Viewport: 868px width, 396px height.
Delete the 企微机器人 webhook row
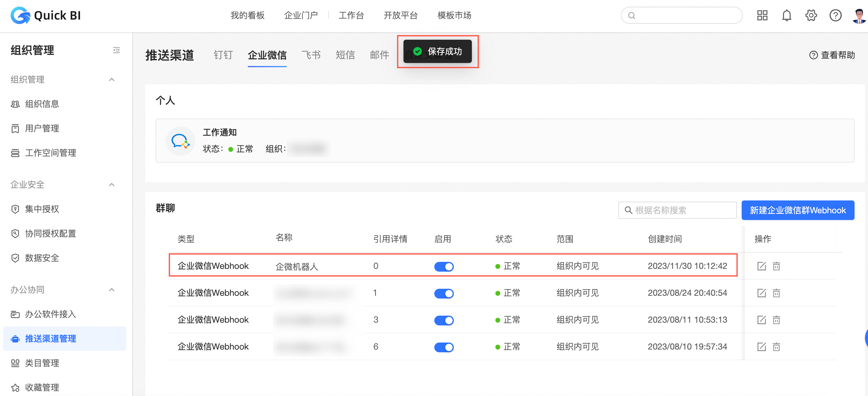coord(776,266)
